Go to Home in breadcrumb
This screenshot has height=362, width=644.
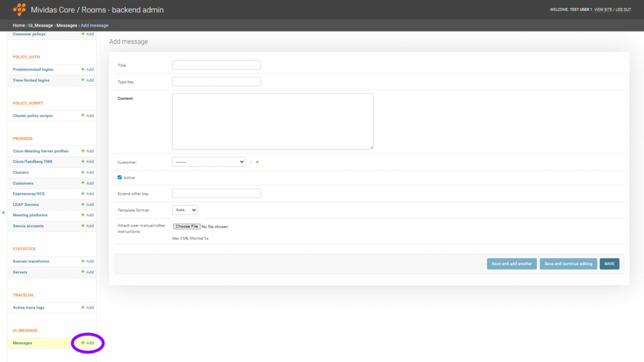19,25
